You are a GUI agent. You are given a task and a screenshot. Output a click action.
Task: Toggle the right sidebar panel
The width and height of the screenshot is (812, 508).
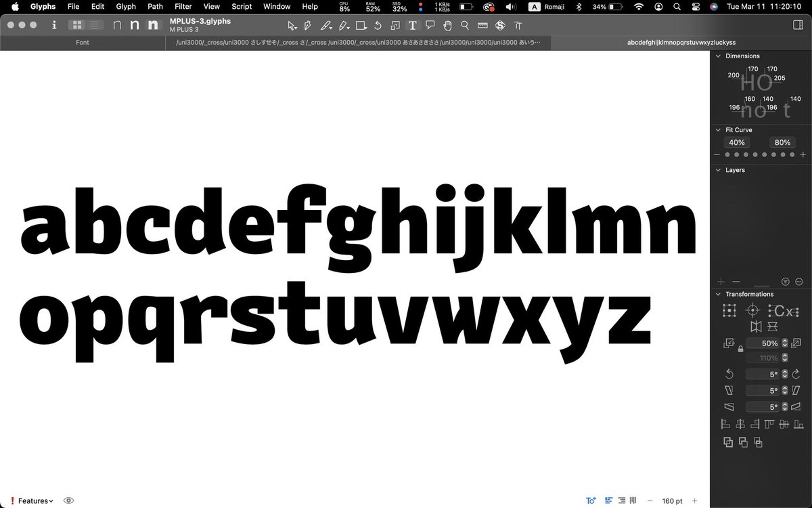[797, 25]
